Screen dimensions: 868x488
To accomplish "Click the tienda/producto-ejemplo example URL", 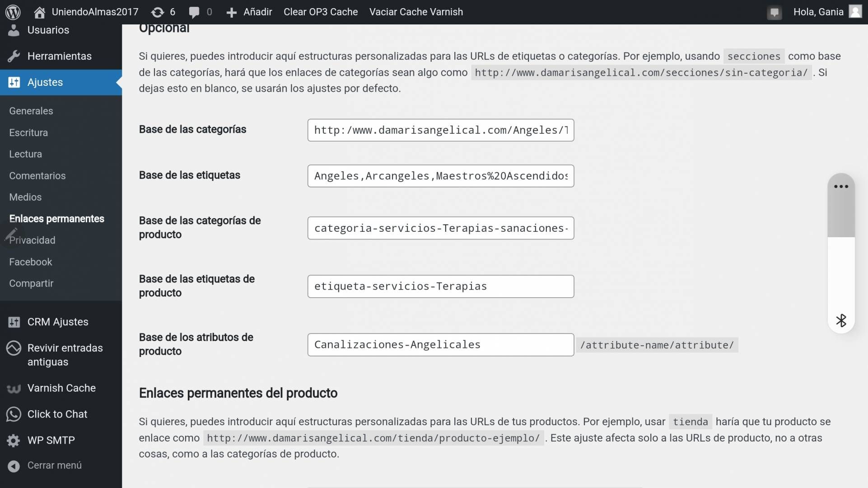I will pos(373,438).
